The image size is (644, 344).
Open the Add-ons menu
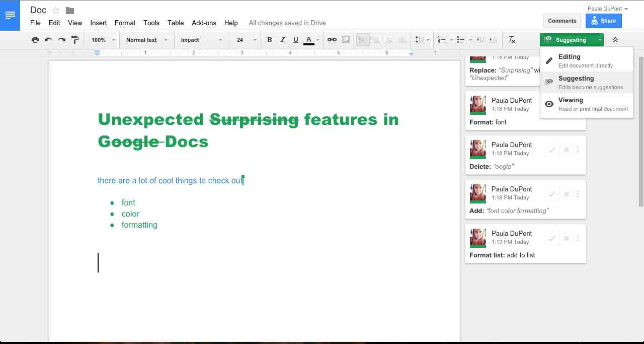click(x=204, y=23)
